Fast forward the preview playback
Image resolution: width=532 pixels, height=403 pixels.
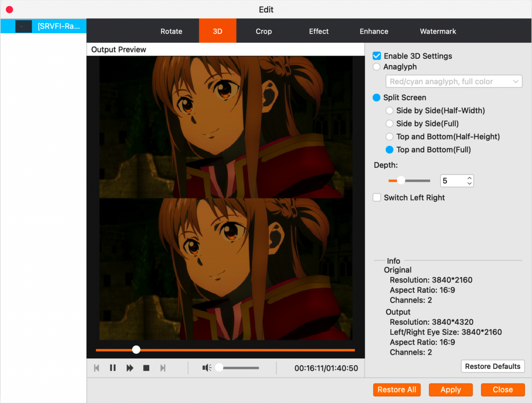[130, 368]
